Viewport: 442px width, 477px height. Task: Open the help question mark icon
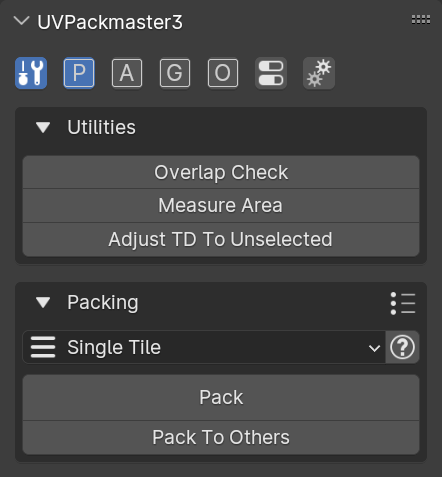[402, 347]
